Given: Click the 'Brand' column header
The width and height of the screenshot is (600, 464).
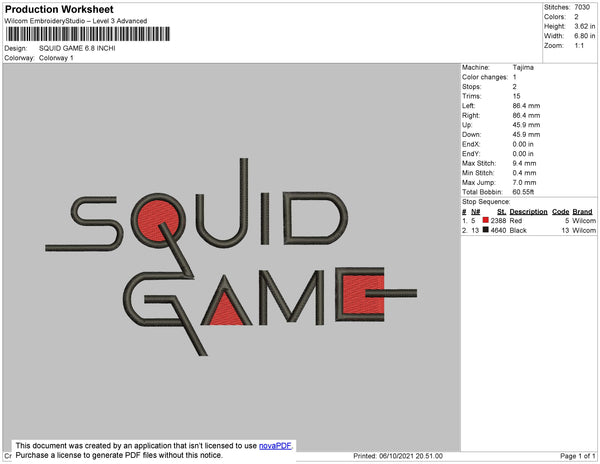Looking at the screenshot, I should click(x=582, y=212).
